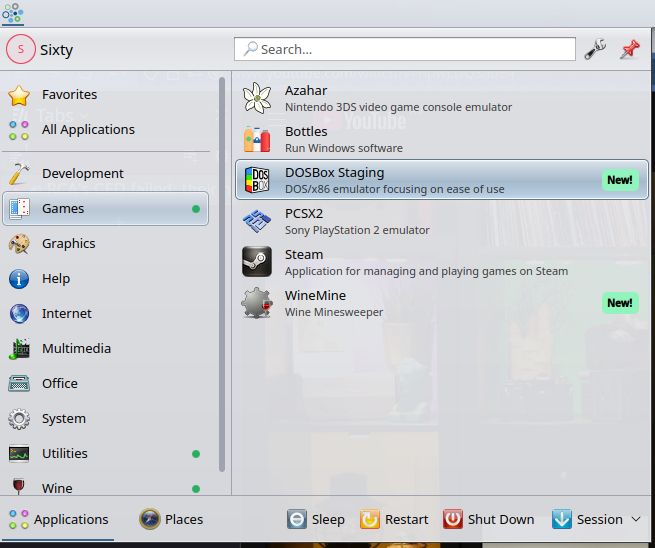Open the Multimedia category
This screenshot has height=548, width=655.
(x=105, y=348)
